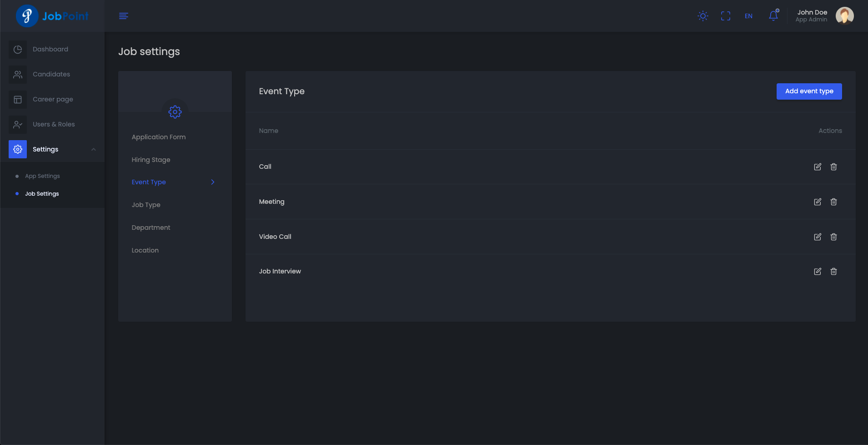
Task: Collapse the sidebar with hamburger icon
Action: [x=123, y=16]
